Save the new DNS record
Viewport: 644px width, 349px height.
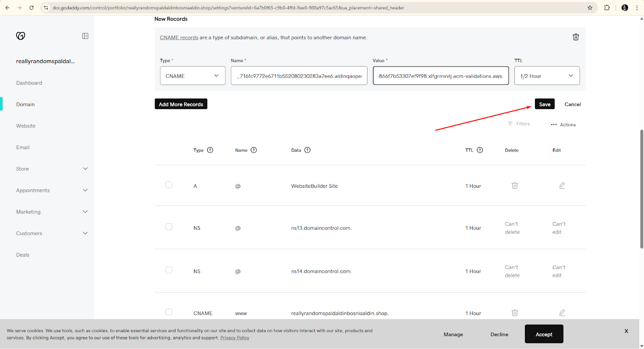(545, 104)
